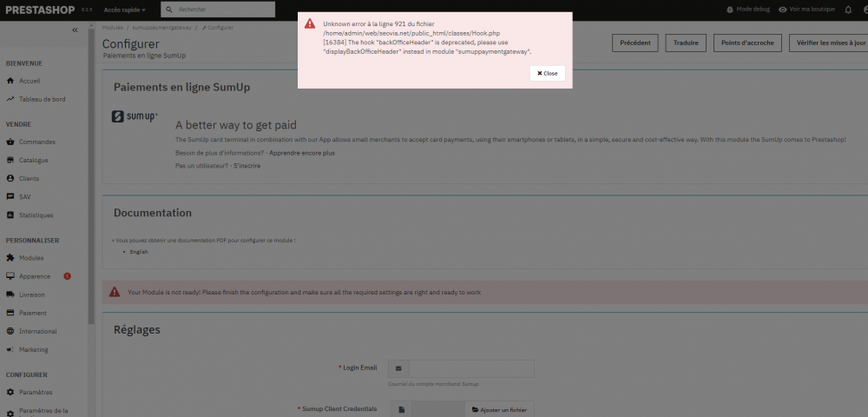868x417 pixels.
Task: Click Ajouter un fichier button
Action: [x=499, y=410]
